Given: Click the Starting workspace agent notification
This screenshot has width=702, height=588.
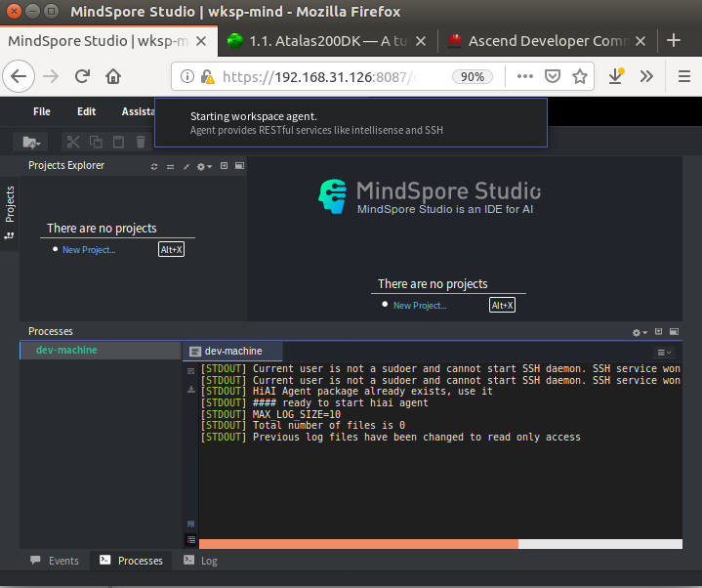Looking at the screenshot, I should point(351,123).
